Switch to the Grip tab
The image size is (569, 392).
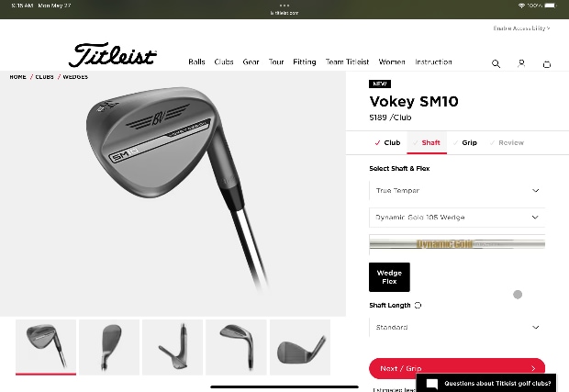click(465, 142)
